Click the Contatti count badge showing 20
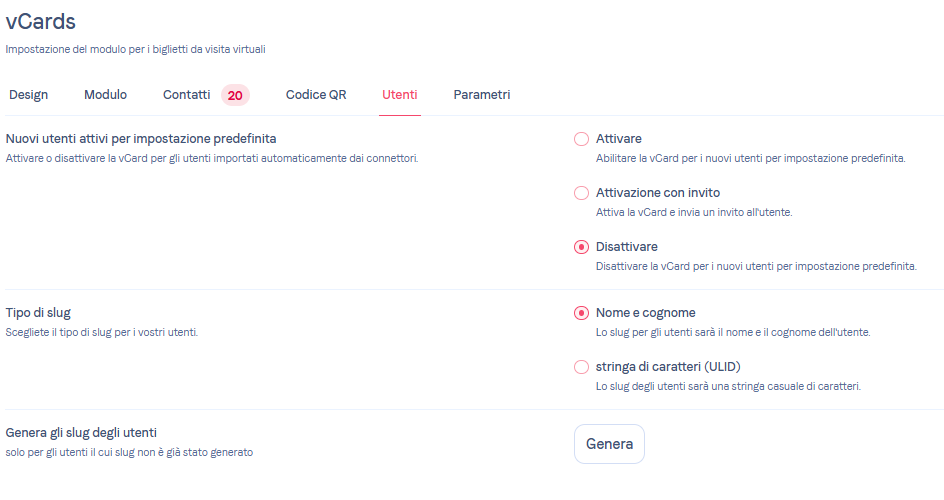Screen dimensions: 944x500 235,96
